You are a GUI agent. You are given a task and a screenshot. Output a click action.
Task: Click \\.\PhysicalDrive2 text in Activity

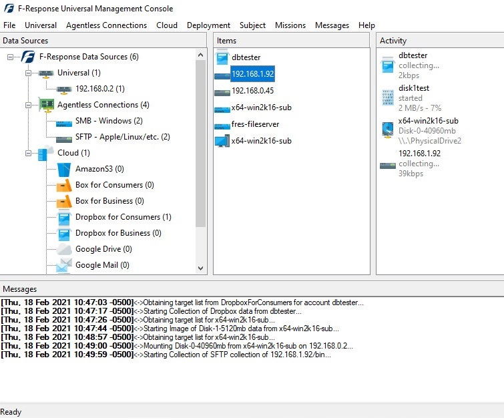pyautogui.click(x=430, y=141)
